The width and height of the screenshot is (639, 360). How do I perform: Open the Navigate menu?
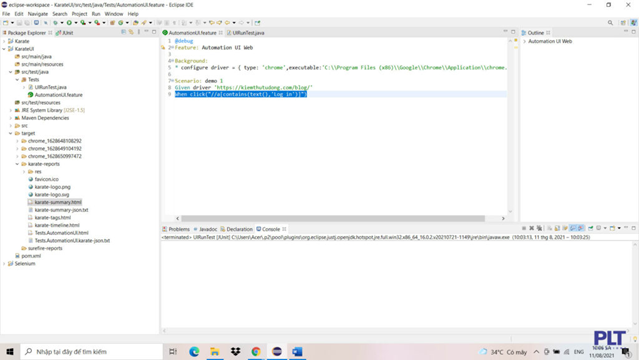point(37,14)
